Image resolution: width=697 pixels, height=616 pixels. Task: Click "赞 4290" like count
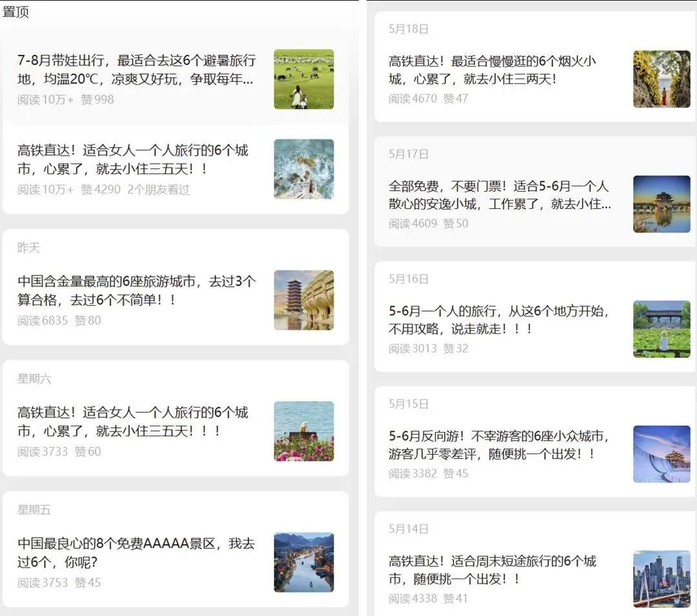click(101, 190)
